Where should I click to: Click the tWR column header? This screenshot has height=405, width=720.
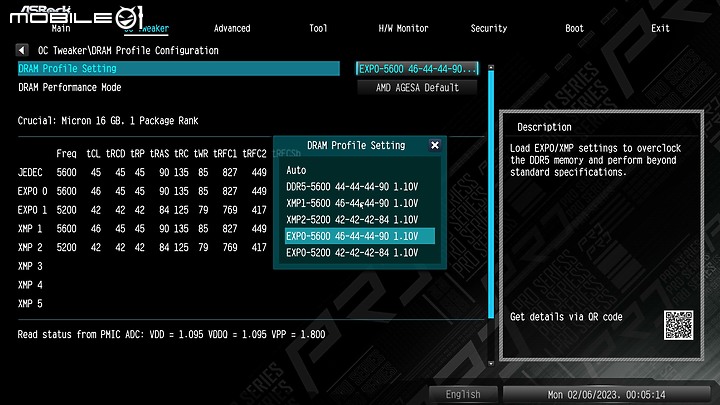click(x=201, y=154)
